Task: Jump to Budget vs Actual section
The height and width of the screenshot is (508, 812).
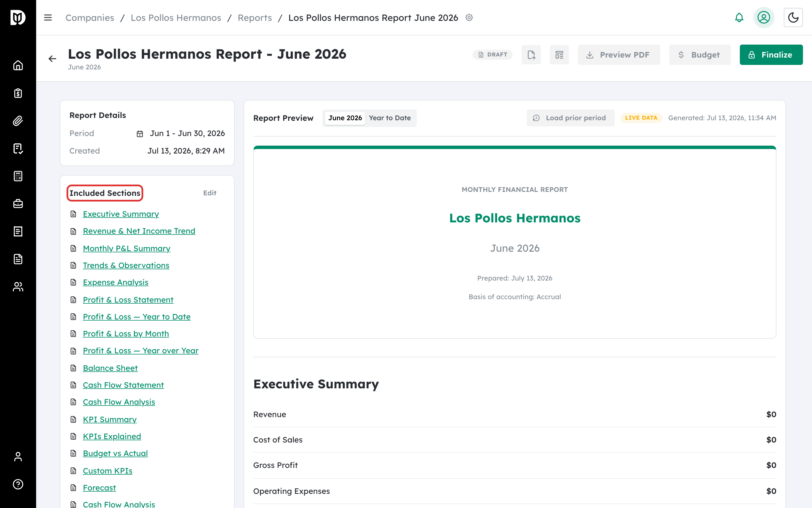Action: click(x=115, y=453)
